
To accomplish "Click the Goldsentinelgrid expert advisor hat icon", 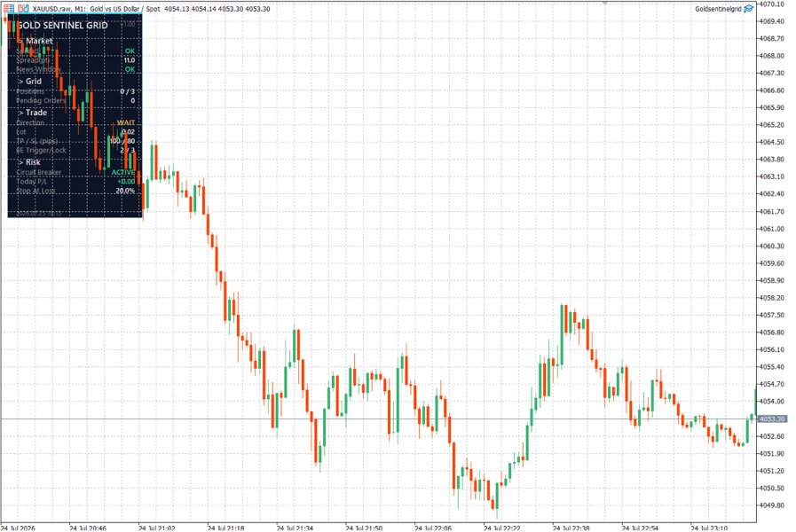I will point(749,9).
